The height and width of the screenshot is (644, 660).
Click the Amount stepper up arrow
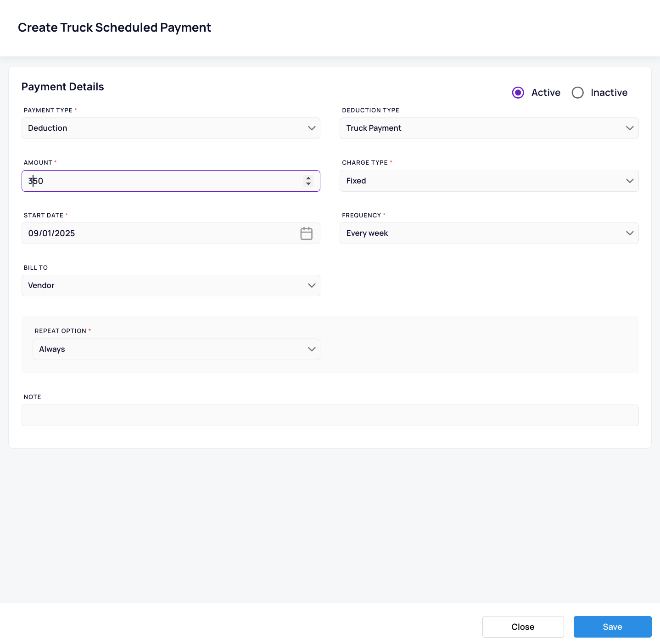pos(308,178)
